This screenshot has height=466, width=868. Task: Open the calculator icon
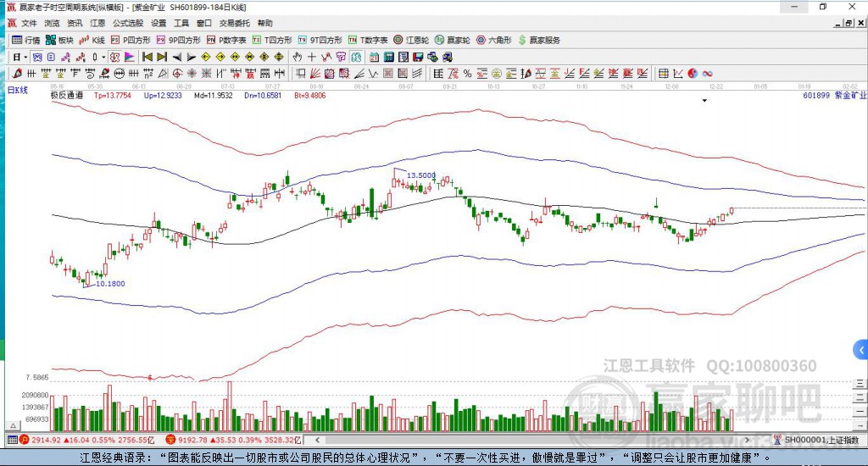[x=388, y=57]
